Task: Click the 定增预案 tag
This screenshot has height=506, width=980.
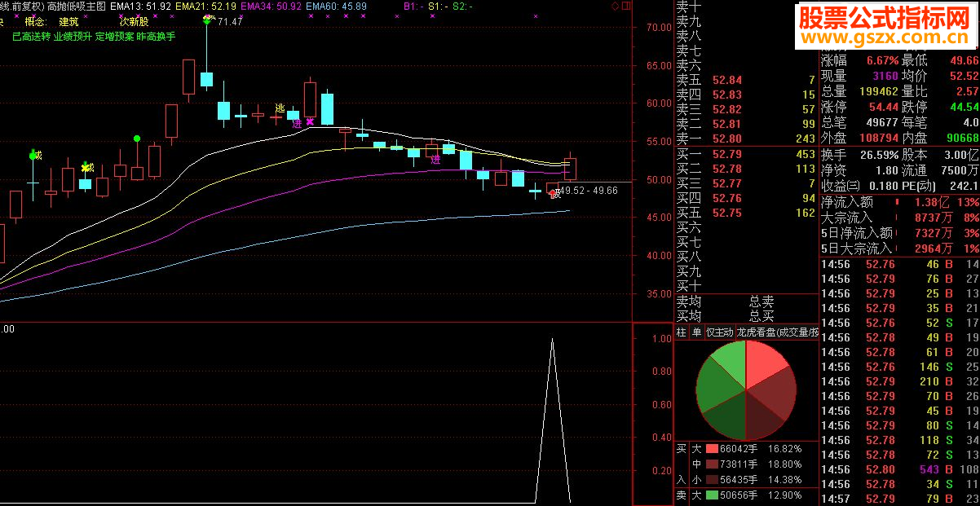Action: pos(114,37)
